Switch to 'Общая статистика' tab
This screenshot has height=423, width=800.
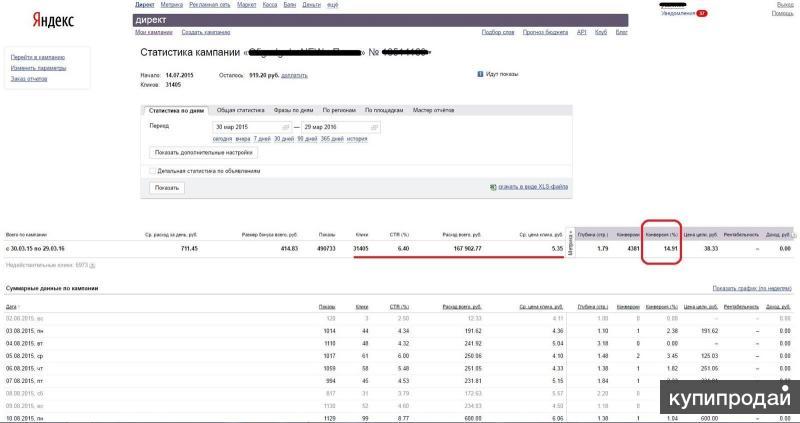click(x=240, y=110)
